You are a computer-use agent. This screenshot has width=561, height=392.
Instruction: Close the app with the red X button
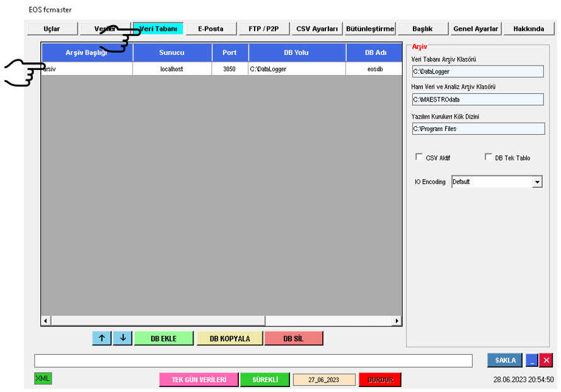(547, 360)
